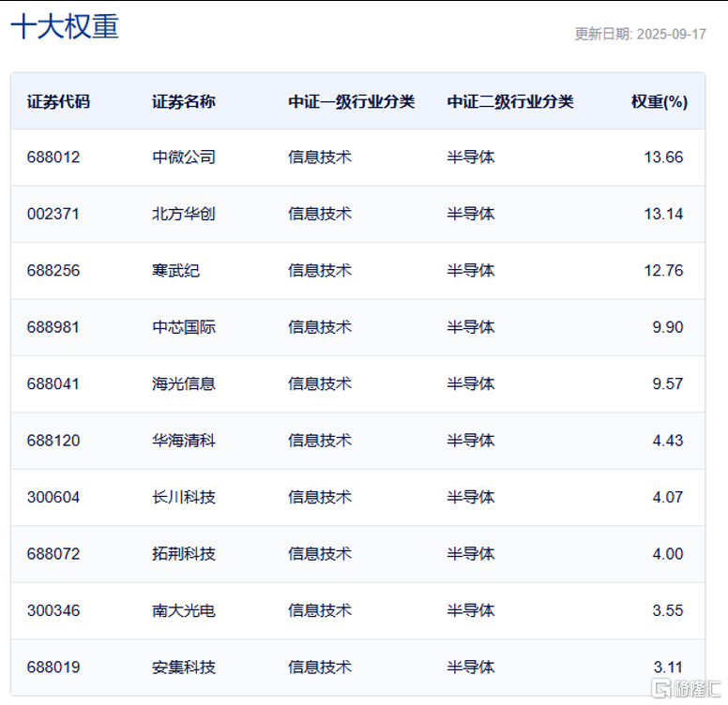The height and width of the screenshot is (705, 728).
Task: Select security code 300346
Action: pos(53,610)
